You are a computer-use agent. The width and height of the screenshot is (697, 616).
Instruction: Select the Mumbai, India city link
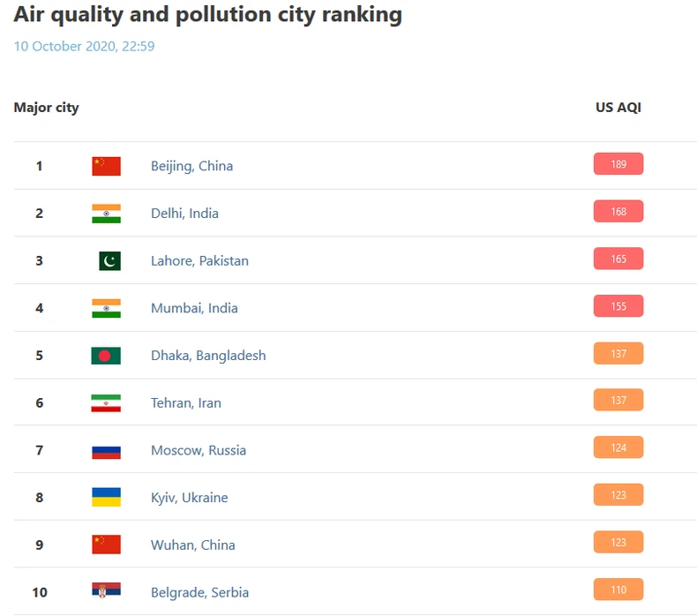click(x=194, y=308)
